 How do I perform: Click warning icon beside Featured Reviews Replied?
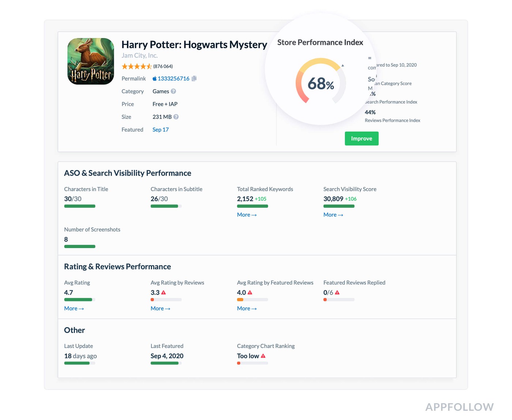[x=337, y=292]
